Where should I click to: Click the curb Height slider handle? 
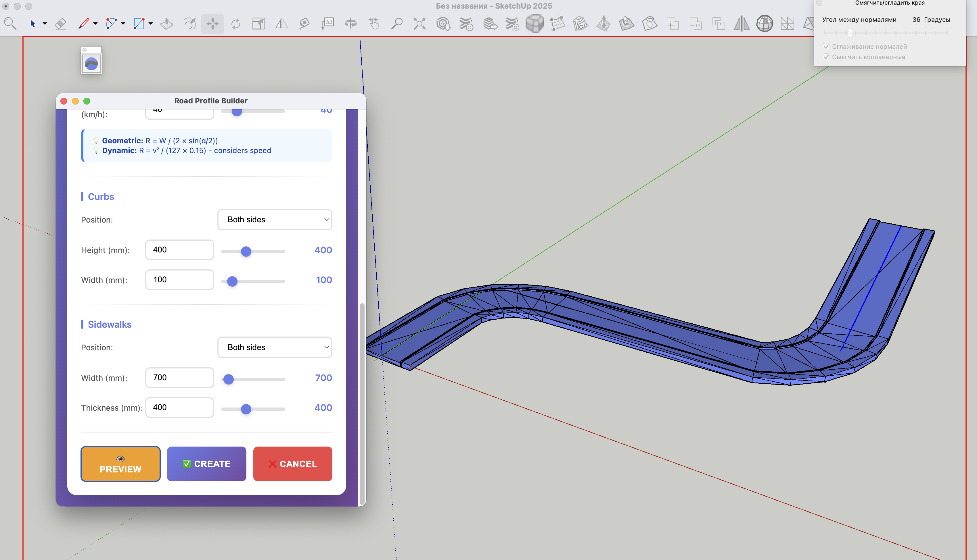(246, 252)
